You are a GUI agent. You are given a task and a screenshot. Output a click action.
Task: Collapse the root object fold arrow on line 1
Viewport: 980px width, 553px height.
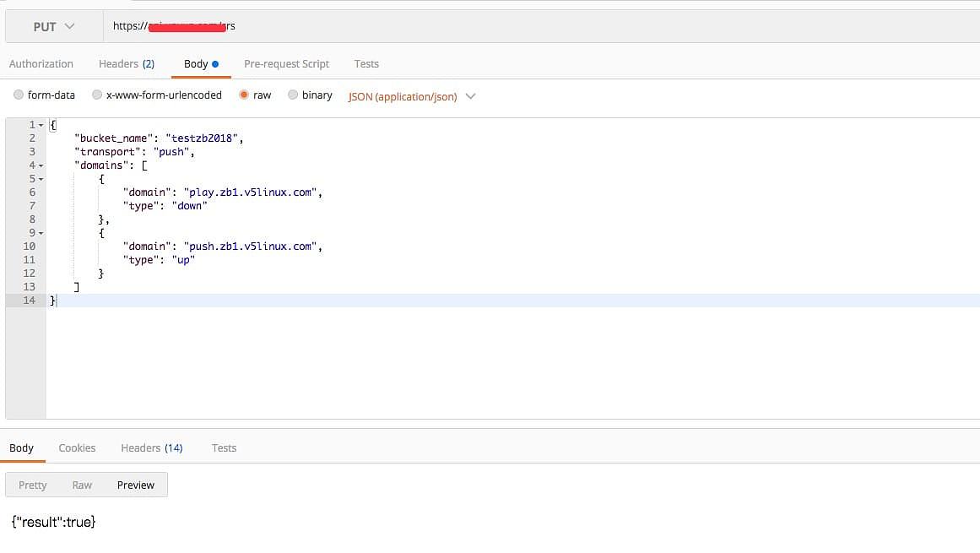[41, 125]
